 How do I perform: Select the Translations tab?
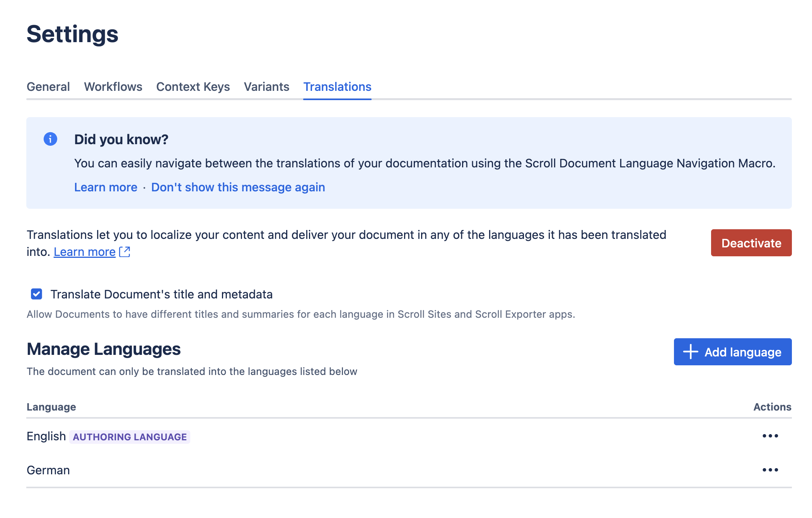click(x=337, y=87)
